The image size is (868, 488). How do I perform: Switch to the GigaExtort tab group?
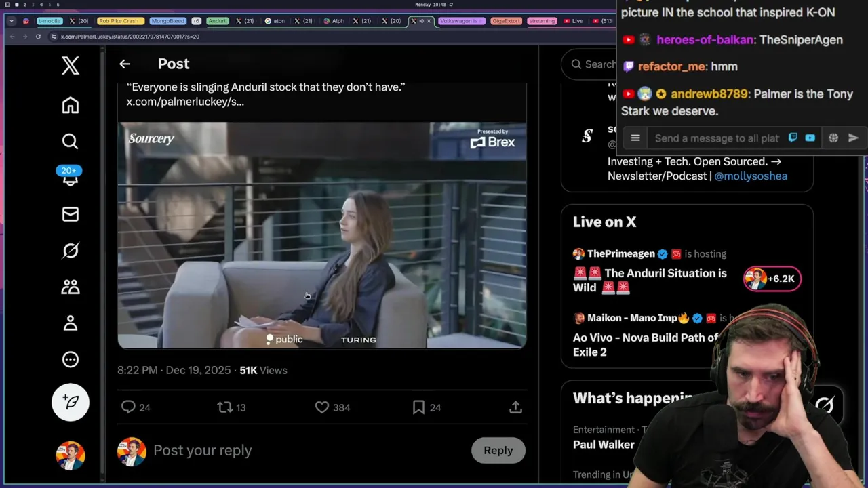506,21
